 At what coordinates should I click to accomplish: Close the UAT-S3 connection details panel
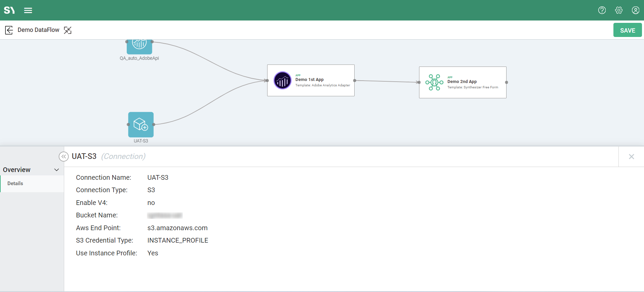pos(631,157)
